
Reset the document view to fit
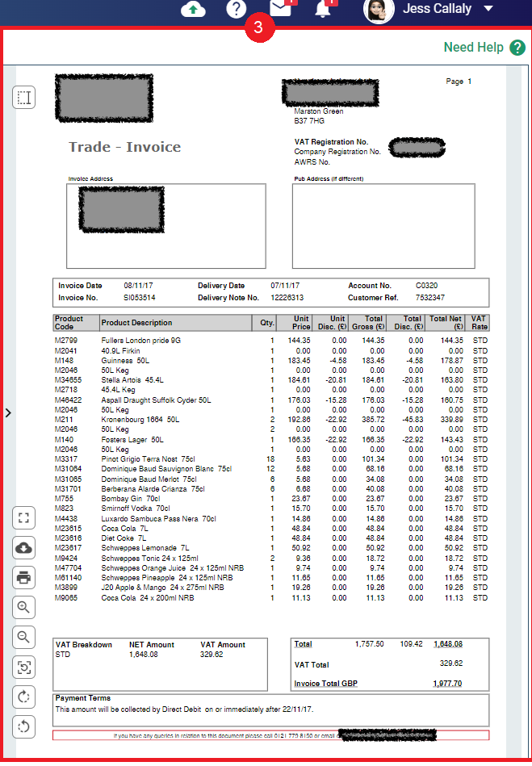click(24, 668)
